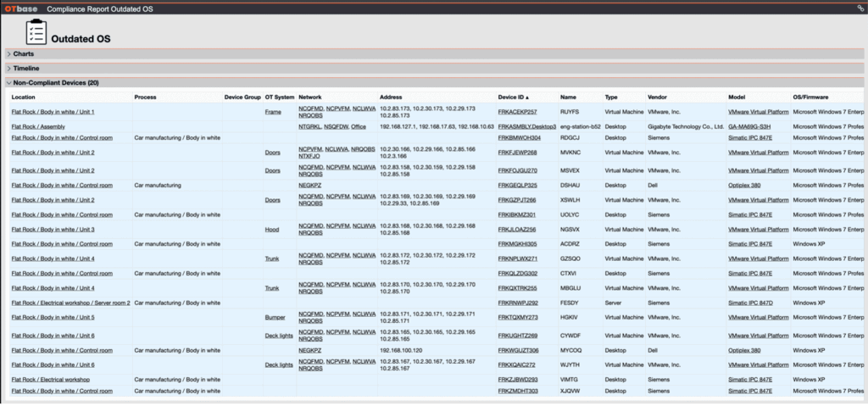
Task: Open device FRKZJBWD293
Action: 518,380
